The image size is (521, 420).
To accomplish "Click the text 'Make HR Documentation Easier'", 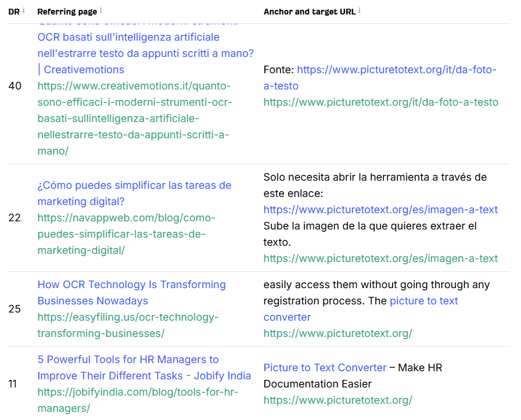I will [x=353, y=376].
